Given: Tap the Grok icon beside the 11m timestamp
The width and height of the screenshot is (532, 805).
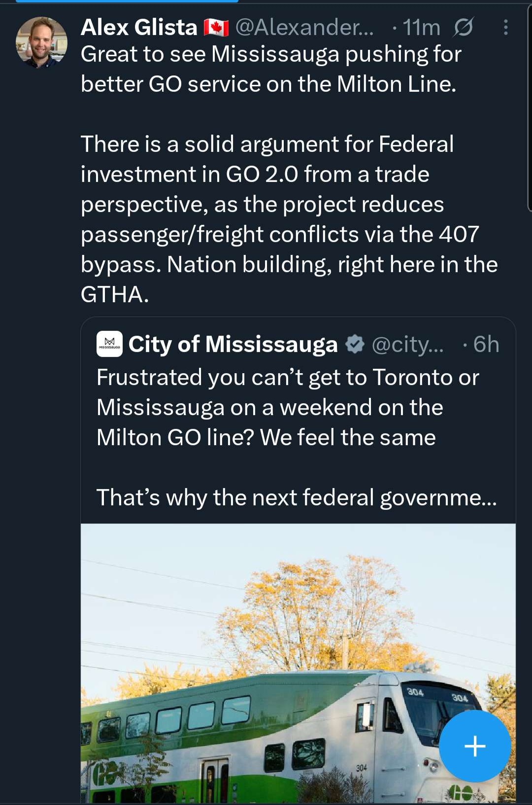Looking at the screenshot, I should [x=463, y=27].
